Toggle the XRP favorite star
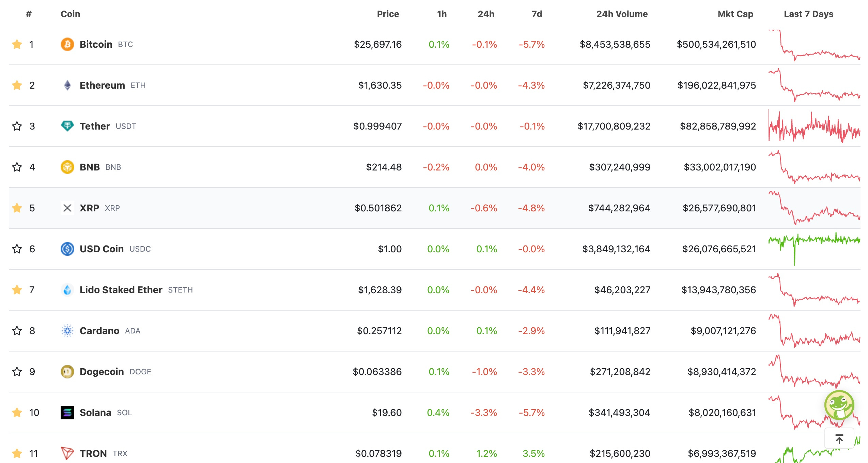The image size is (868, 463). point(17,208)
